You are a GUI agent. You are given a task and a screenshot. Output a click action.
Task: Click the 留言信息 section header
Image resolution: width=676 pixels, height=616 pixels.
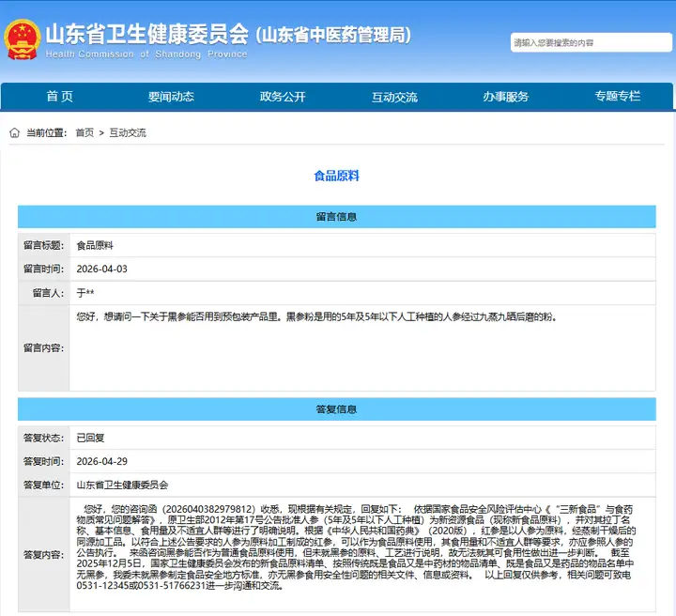tap(337, 216)
